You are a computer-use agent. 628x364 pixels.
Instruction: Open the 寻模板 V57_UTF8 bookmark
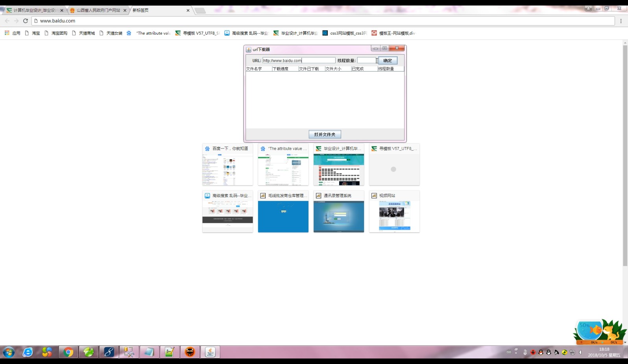click(198, 33)
